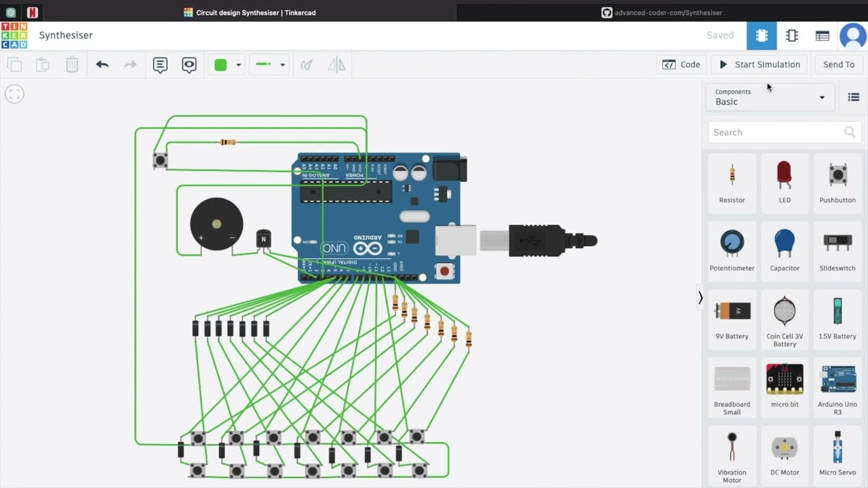The height and width of the screenshot is (488, 868).
Task: Collapse the components side panel
Action: tap(701, 298)
